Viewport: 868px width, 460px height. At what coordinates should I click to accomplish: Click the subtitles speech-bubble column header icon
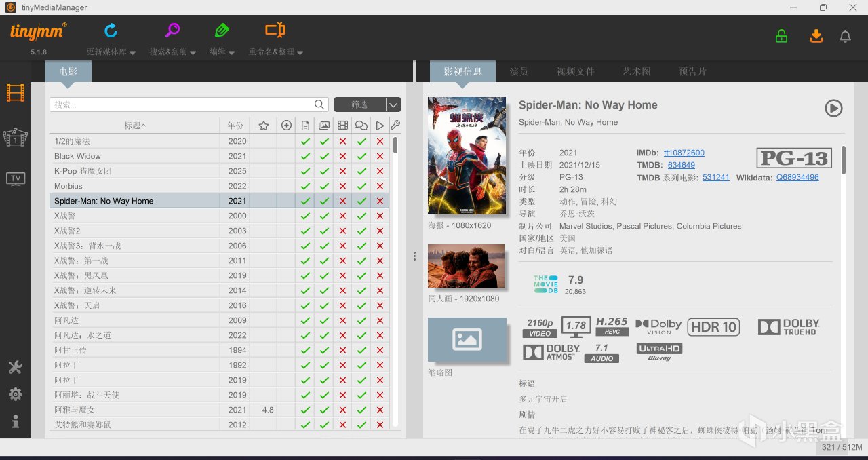tap(361, 126)
